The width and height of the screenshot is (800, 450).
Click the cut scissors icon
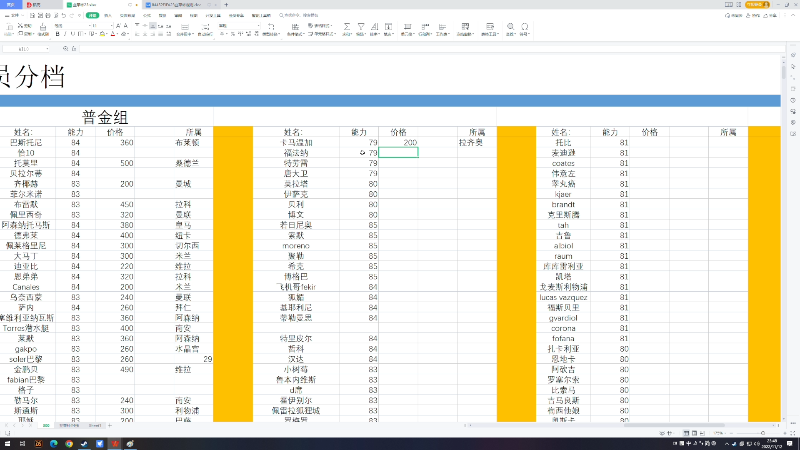[x=20, y=26]
